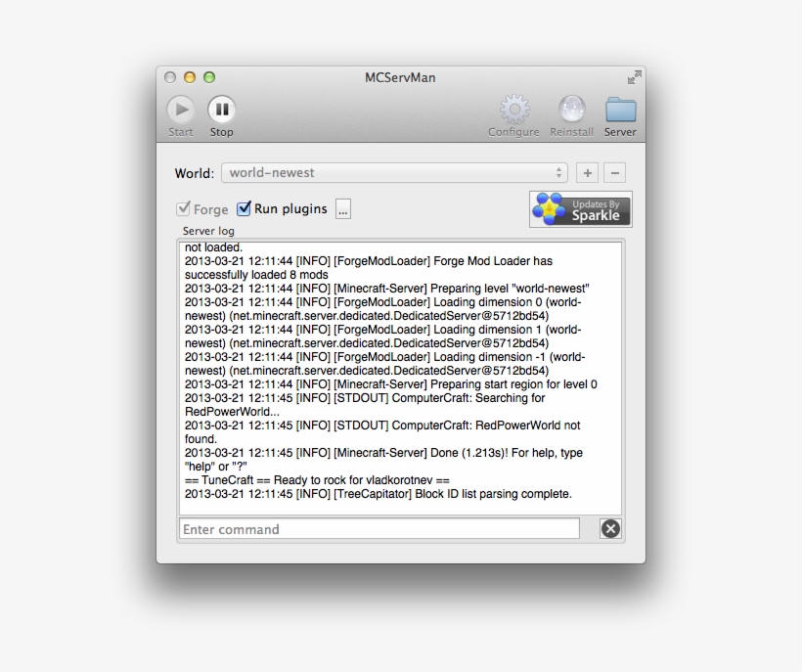Start the Minecraft server with the play icon

tap(181, 110)
